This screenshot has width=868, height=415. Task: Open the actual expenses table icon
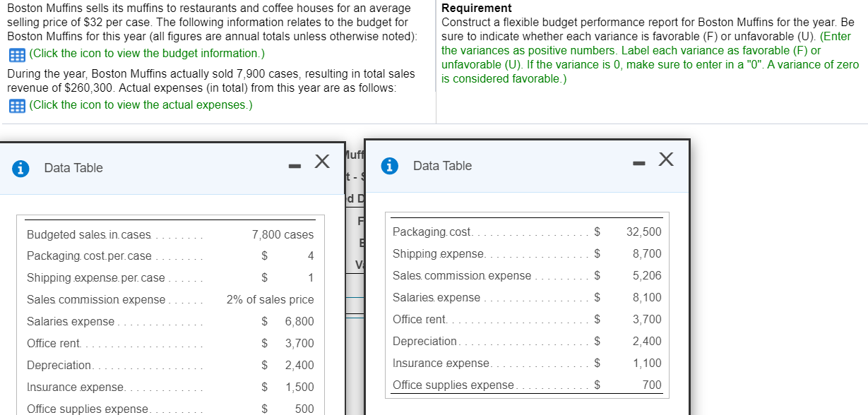(16, 106)
